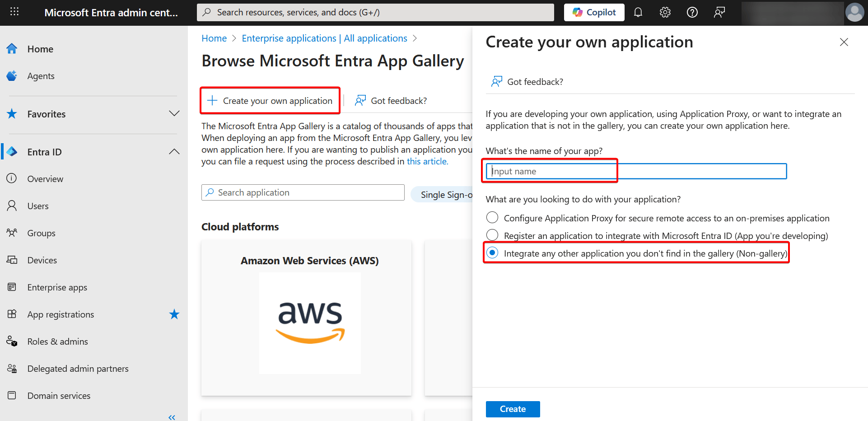Open the user account avatar

(x=854, y=12)
